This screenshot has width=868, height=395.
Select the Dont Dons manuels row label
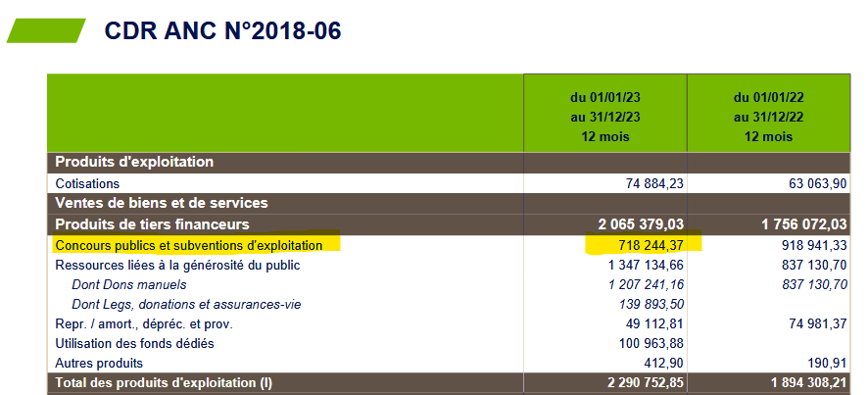129,285
